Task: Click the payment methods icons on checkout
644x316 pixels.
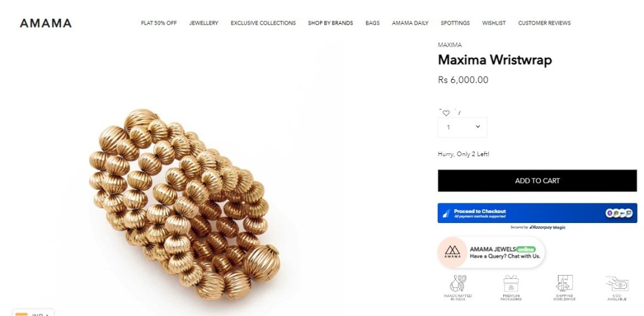Action: [619, 213]
